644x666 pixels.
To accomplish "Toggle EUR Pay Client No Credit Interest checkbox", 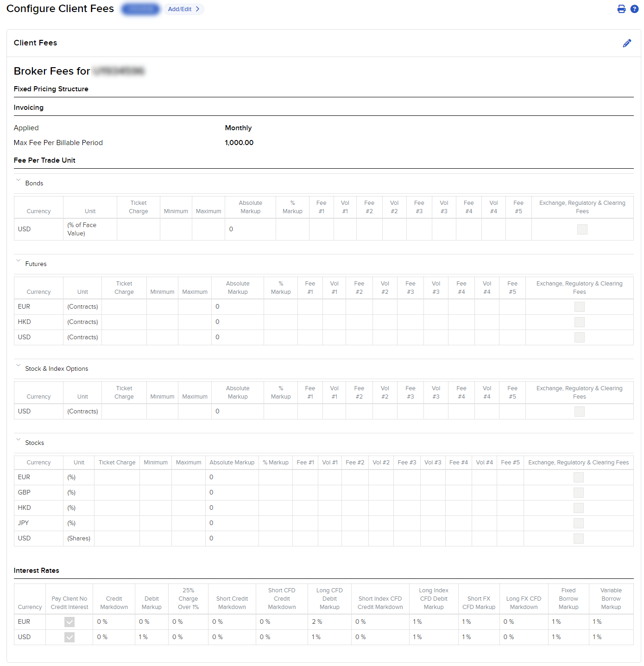I will pos(69,622).
